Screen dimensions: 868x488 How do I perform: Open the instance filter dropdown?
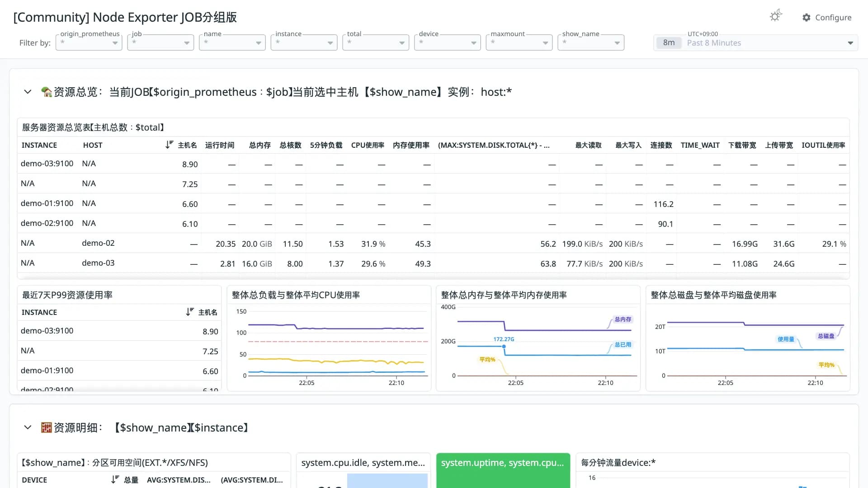click(x=304, y=42)
